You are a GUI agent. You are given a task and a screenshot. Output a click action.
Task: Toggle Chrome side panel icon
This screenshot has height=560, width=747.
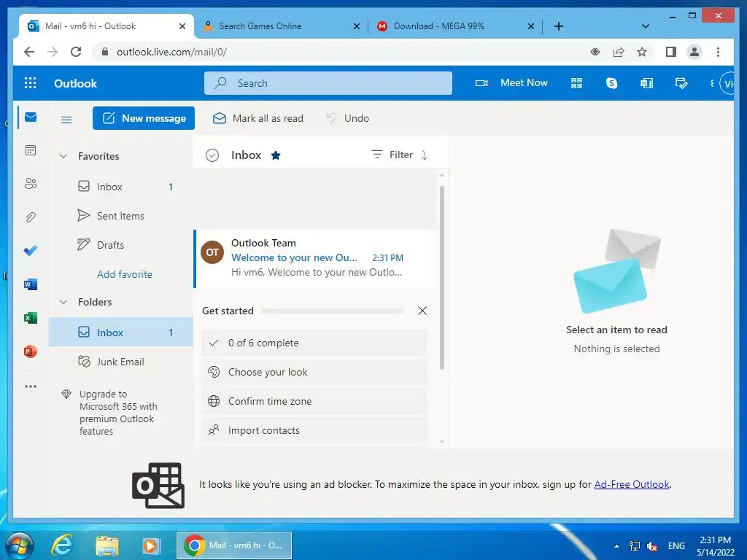pyautogui.click(x=671, y=52)
